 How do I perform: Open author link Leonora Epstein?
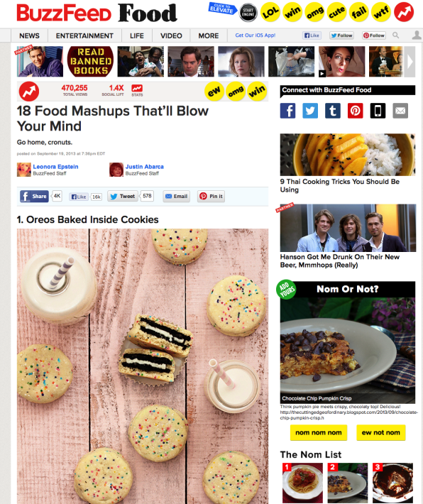coord(55,167)
